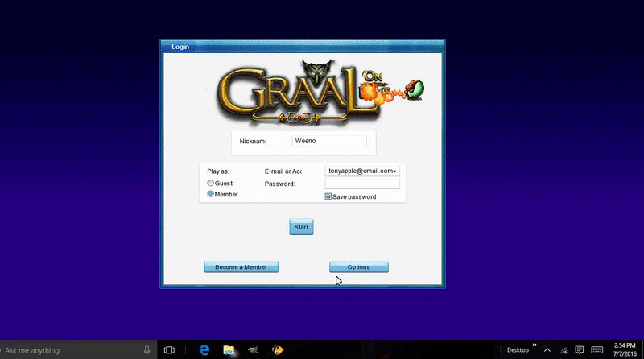The width and height of the screenshot is (644, 359).
Task: Expand the Desktop toolbar chevron
Action: pos(535,345)
